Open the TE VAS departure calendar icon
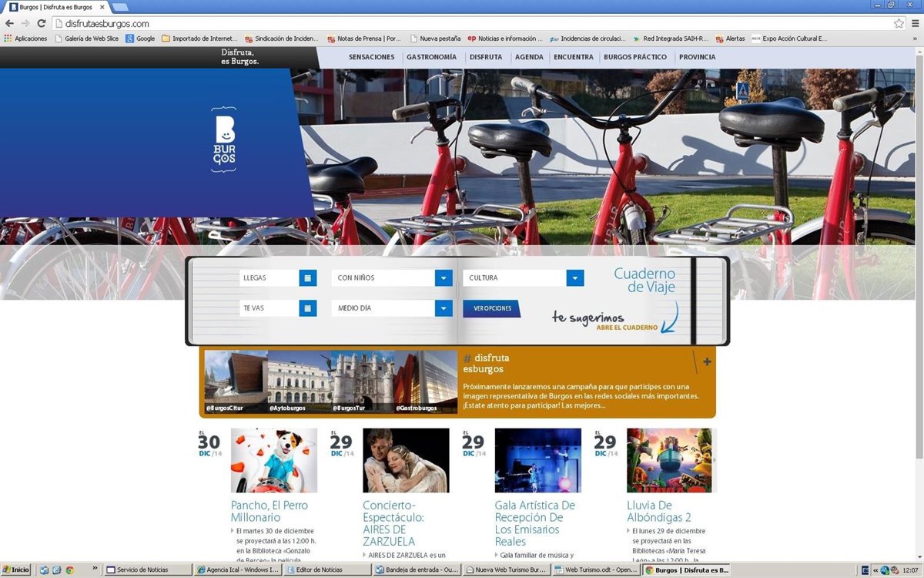The image size is (924, 578). (307, 308)
